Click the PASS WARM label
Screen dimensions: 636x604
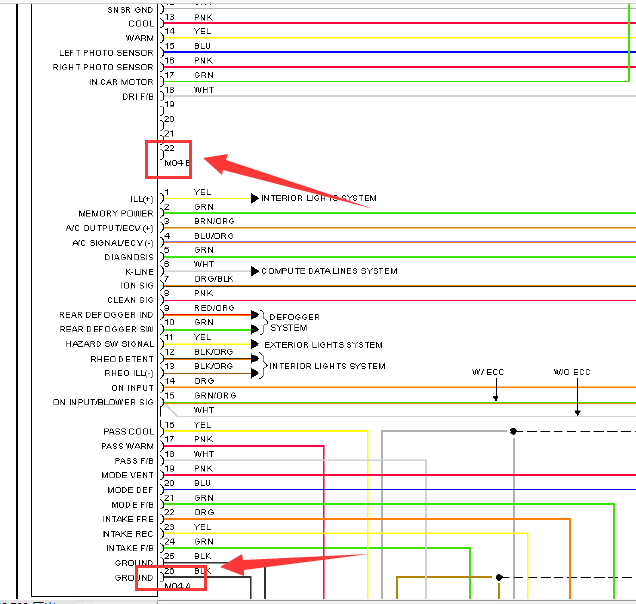(127, 446)
